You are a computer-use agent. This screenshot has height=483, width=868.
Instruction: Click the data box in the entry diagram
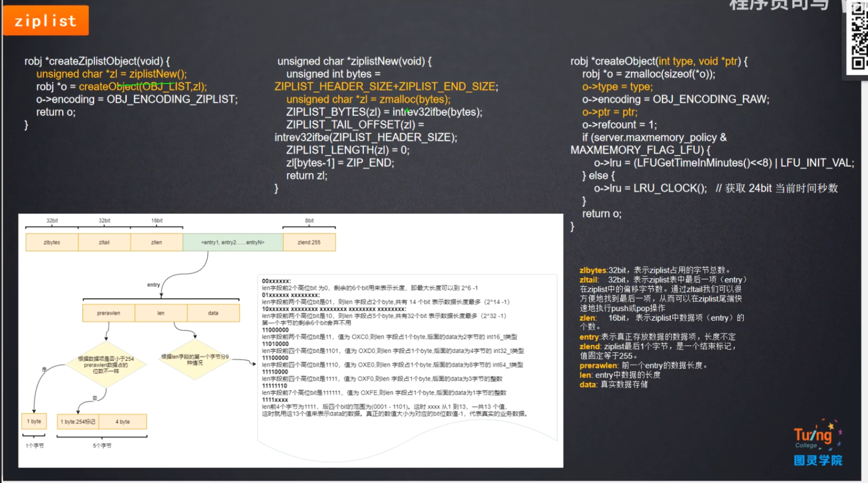pyautogui.click(x=213, y=313)
